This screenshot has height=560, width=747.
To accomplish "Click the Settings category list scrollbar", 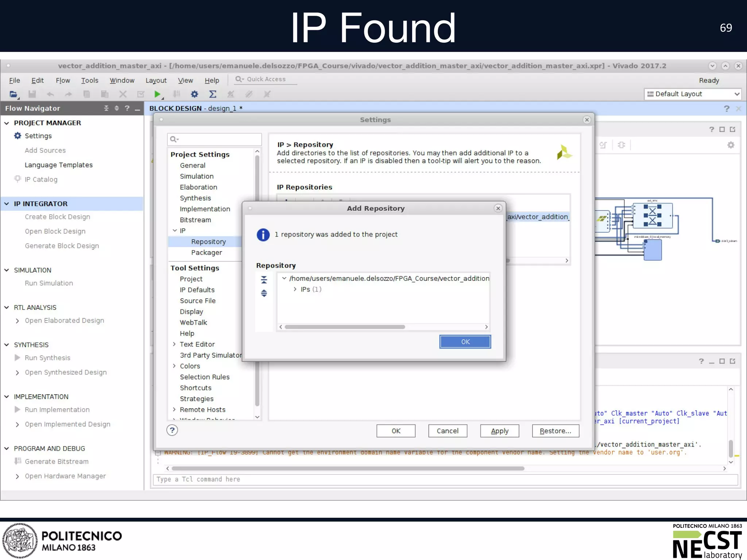I will click(x=257, y=281).
